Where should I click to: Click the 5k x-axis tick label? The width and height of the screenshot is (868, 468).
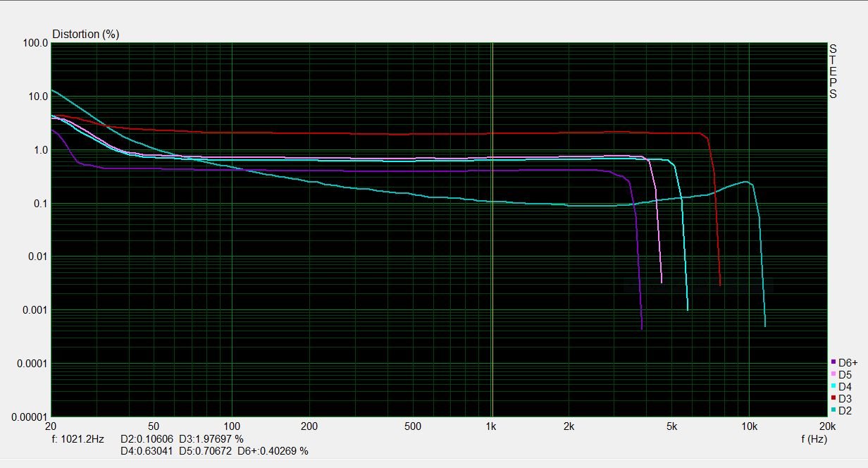(x=672, y=426)
